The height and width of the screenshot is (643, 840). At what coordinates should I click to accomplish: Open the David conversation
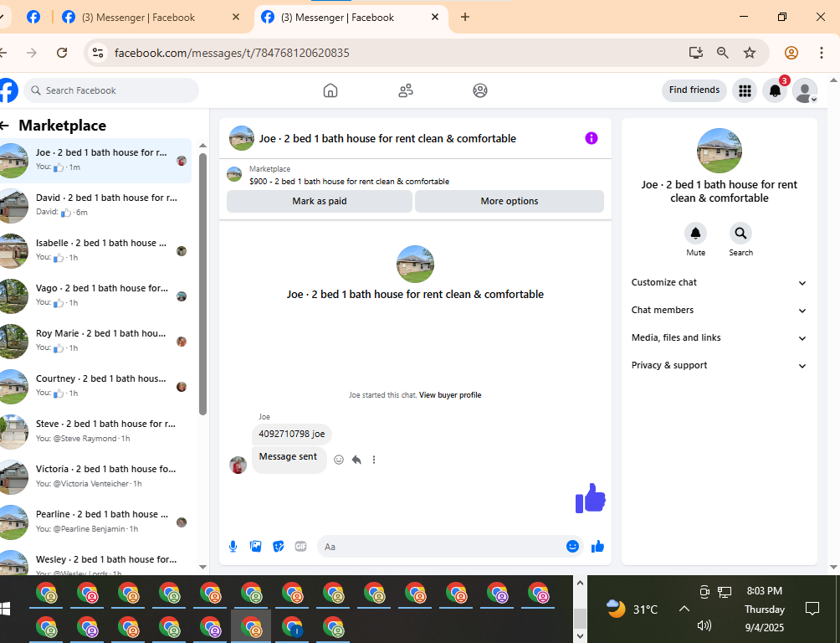(x=95, y=206)
